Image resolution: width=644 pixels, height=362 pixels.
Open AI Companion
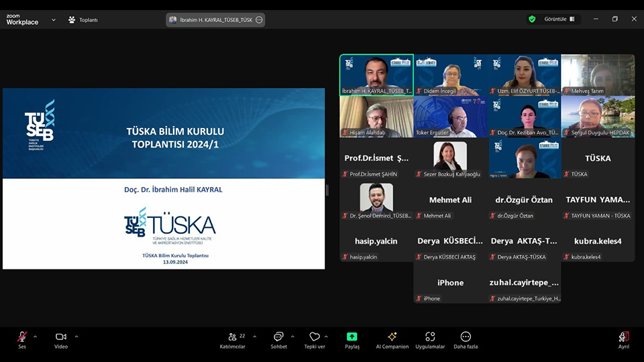(x=392, y=340)
